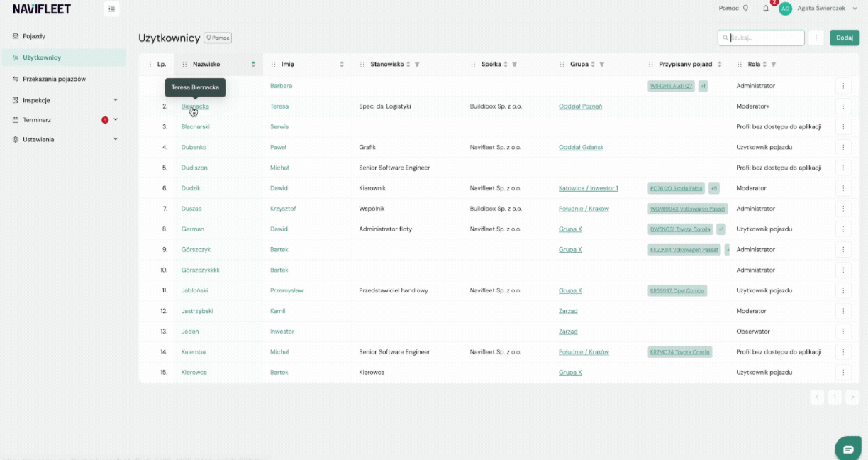The image size is (868, 460).
Task: Open the Oddział Gdańsk group link
Action: [x=580, y=148]
